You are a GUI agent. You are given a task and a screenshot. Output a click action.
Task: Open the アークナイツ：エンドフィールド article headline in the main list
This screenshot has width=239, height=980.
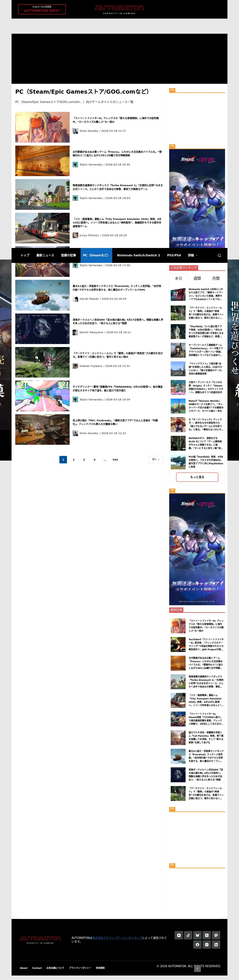(x=118, y=355)
